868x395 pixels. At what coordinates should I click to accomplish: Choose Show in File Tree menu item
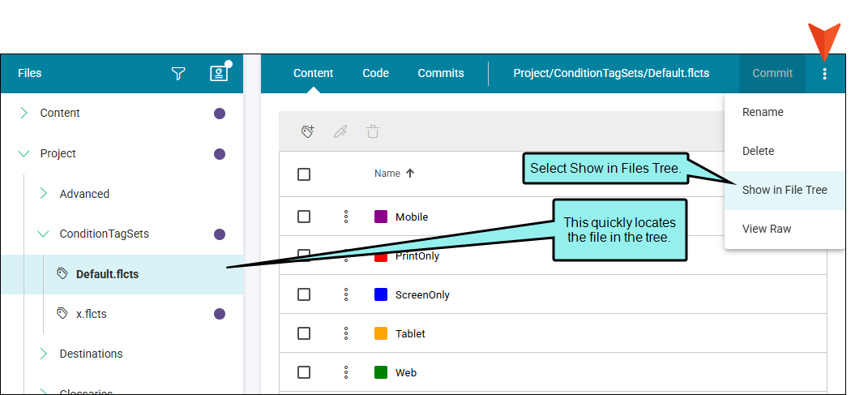pyautogui.click(x=784, y=190)
